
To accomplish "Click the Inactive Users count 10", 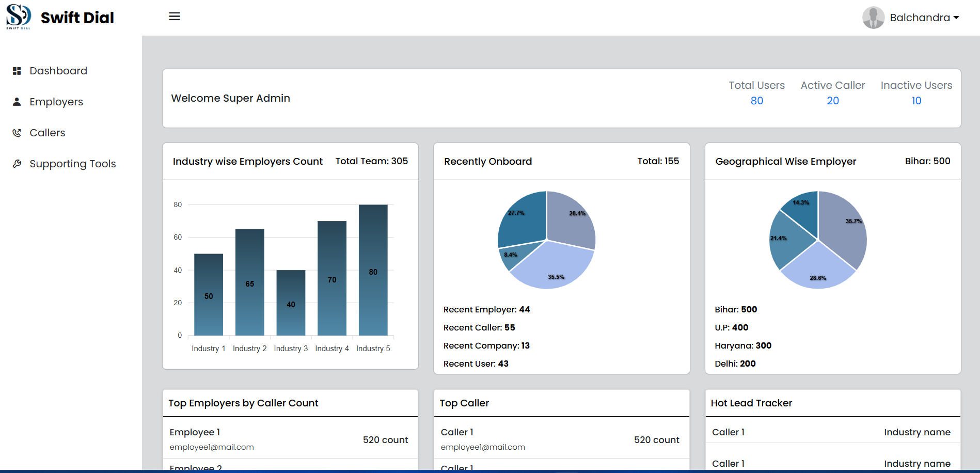I will tap(916, 101).
